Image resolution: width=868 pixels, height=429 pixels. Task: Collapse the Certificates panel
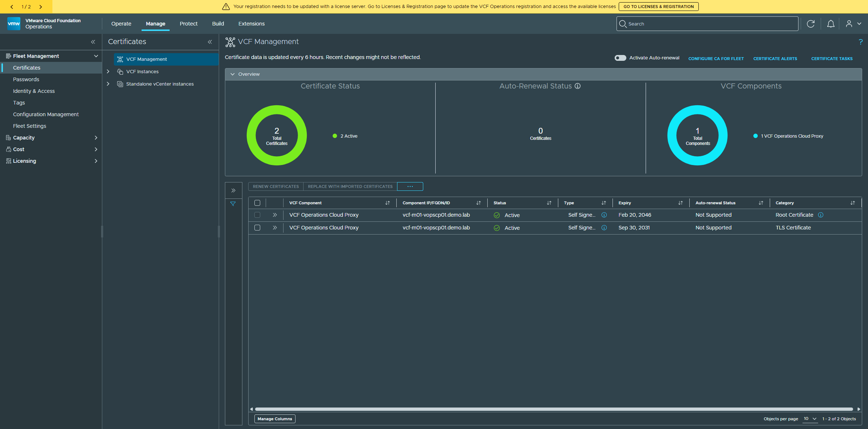tap(210, 42)
